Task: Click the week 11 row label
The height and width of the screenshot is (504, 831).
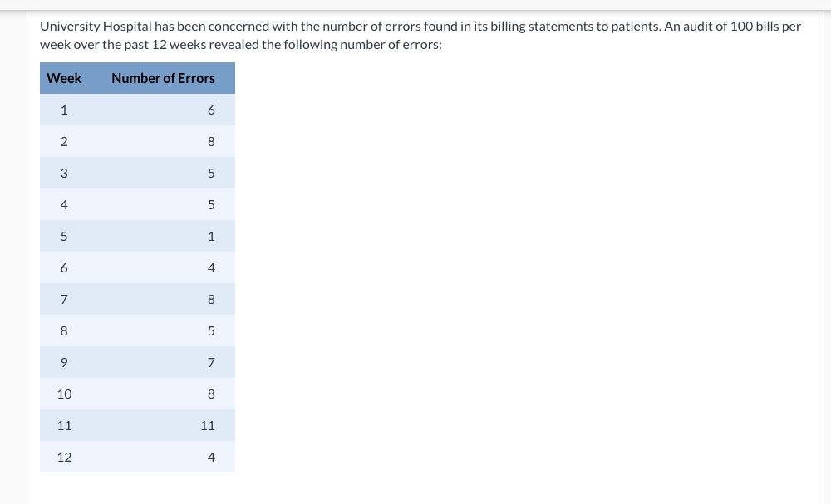Action: (x=64, y=426)
